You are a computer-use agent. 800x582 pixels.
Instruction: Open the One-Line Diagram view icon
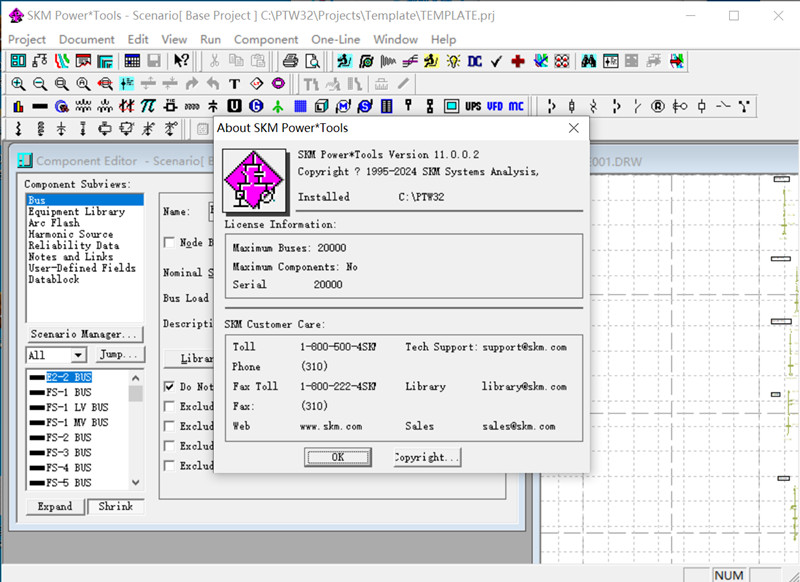(40, 61)
